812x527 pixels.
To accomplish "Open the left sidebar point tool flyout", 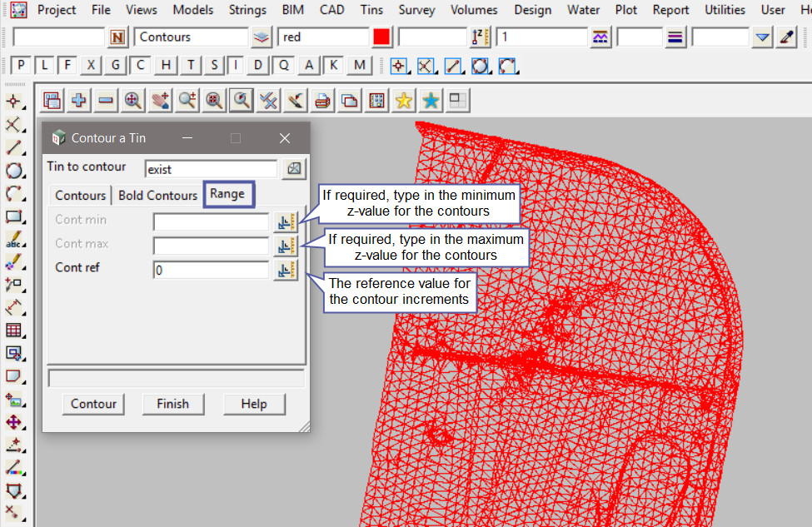I will pyautogui.click(x=14, y=102).
